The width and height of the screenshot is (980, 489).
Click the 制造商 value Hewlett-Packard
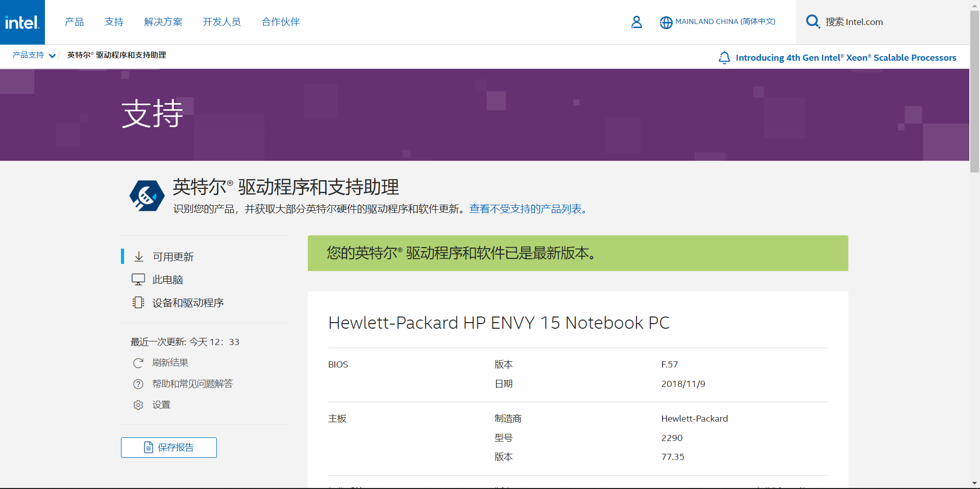pyautogui.click(x=694, y=419)
